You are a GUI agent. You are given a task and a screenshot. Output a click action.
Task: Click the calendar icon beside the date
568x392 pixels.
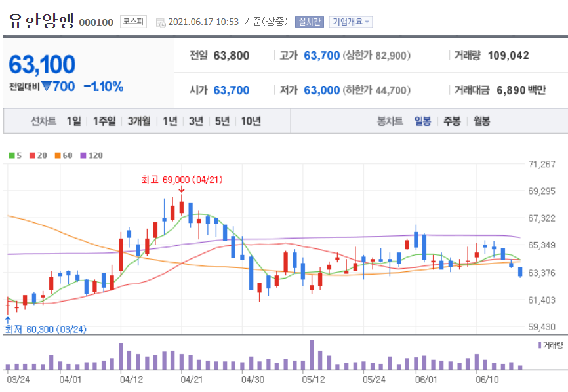pyautogui.click(x=161, y=23)
